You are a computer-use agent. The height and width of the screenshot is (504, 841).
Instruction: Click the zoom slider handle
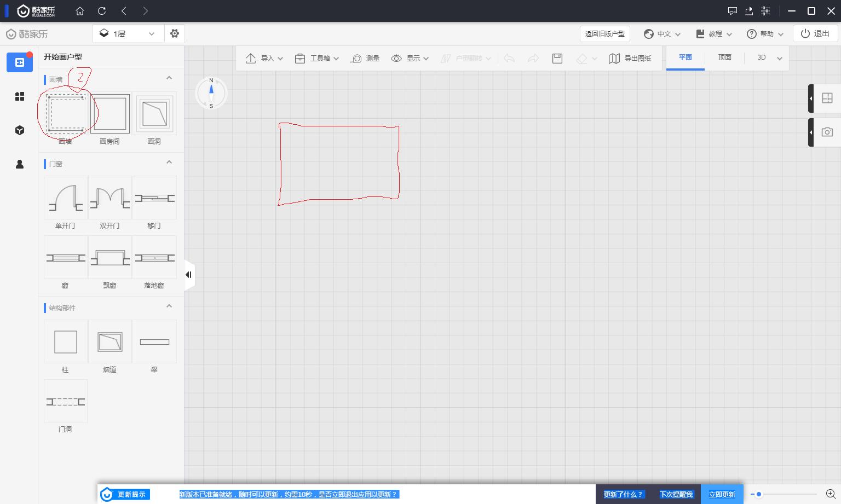(759, 494)
